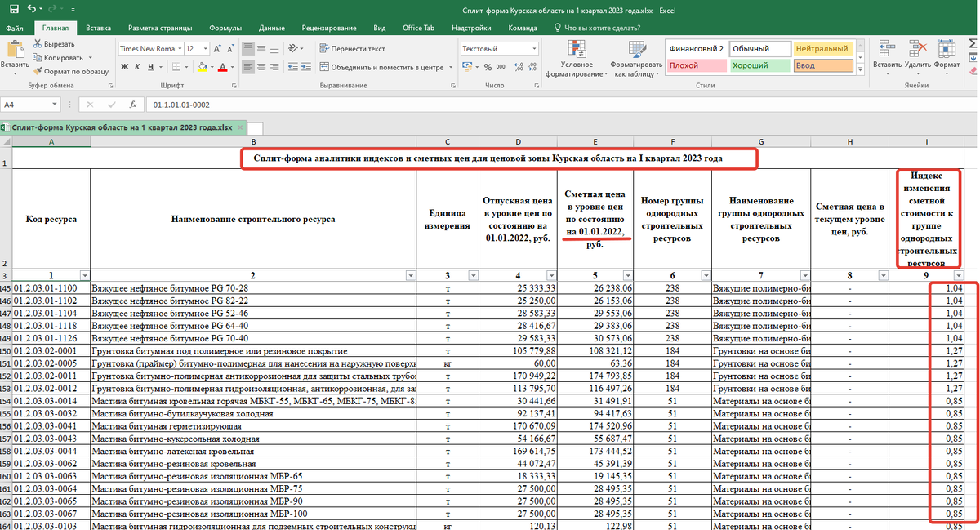Insert function with fx button
This screenshot has height=530, width=980.
tap(131, 105)
